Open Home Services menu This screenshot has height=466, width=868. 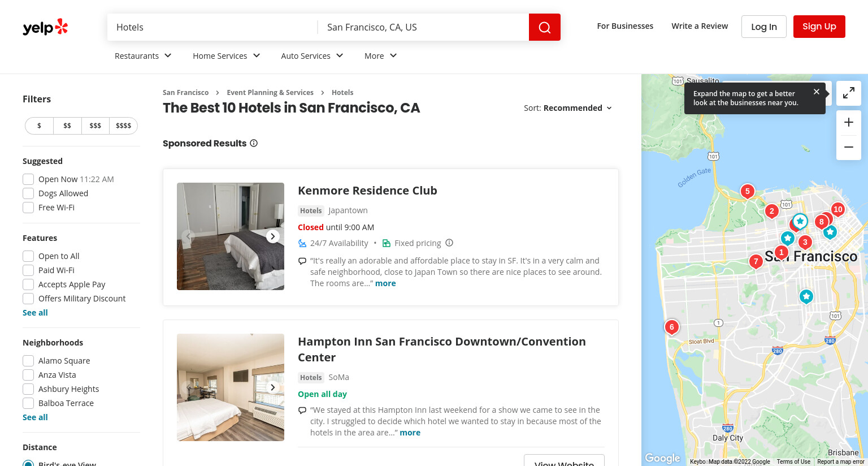point(226,56)
